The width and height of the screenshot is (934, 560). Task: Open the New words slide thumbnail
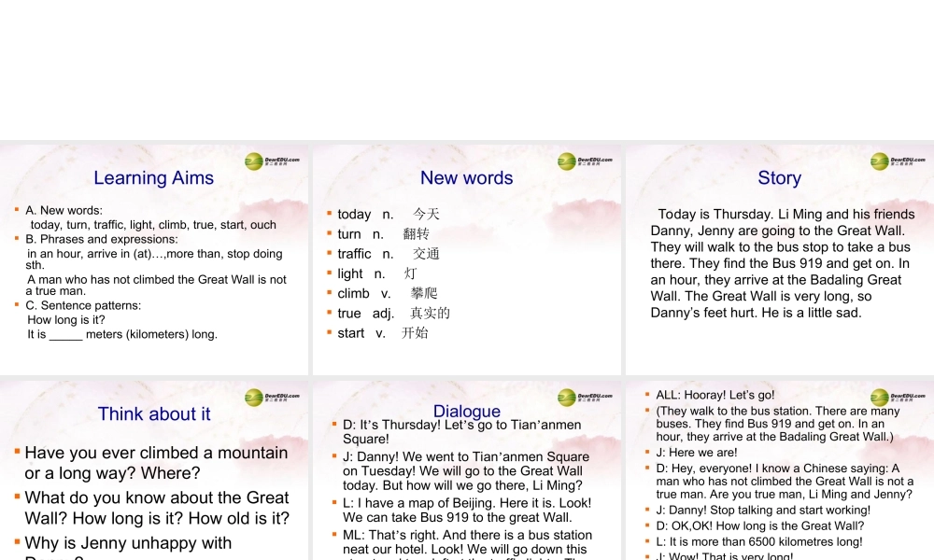click(466, 259)
